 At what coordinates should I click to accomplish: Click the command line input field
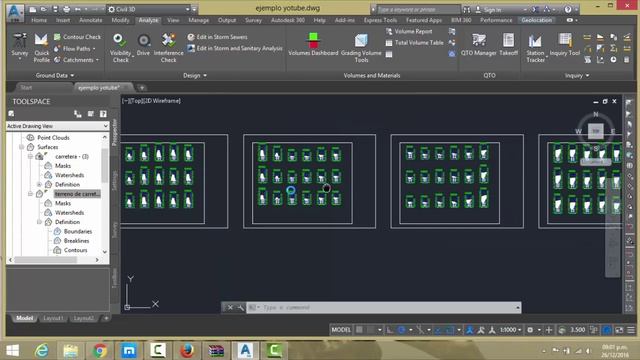(384, 307)
